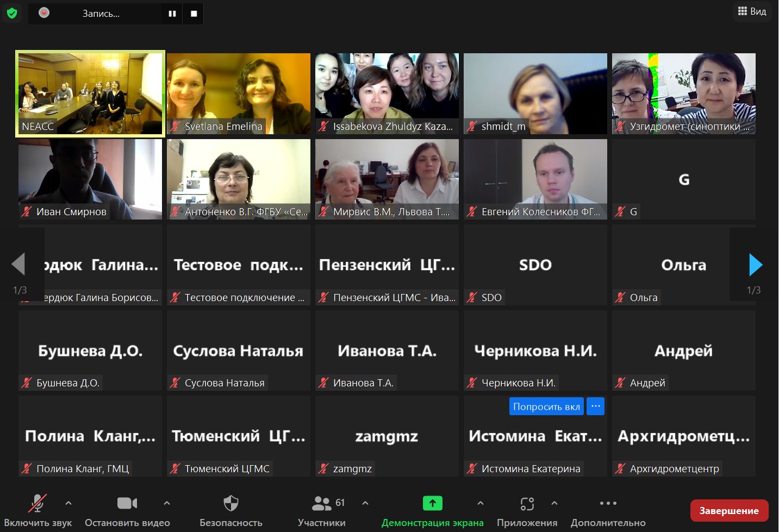The height and width of the screenshot is (532, 779).
Task: Select Евгений Колесников video tile
Action: [x=535, y=179]
